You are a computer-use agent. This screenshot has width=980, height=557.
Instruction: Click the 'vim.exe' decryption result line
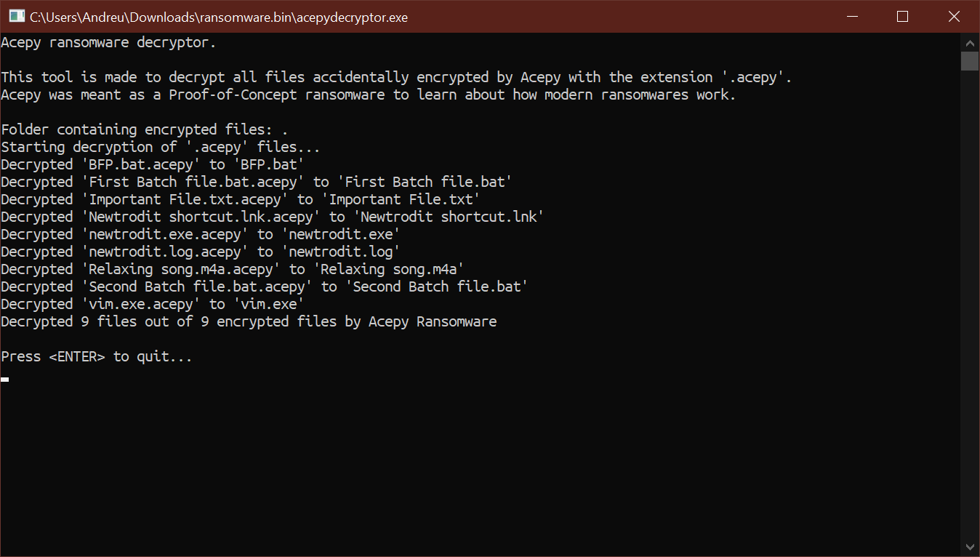(152, 303)
